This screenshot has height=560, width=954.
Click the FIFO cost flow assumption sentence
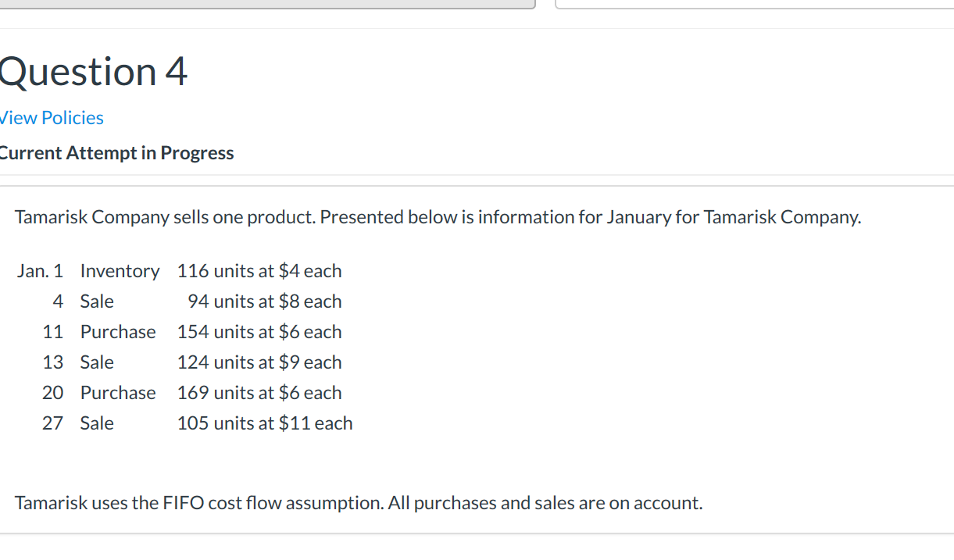coord(359,503)
